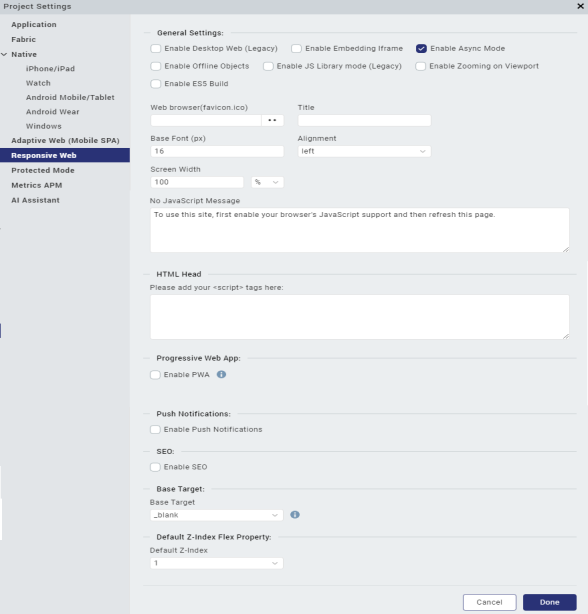588x614 pixels.
Task: Enable Zooming on Viewport checkbox
Action: point(420,66)
